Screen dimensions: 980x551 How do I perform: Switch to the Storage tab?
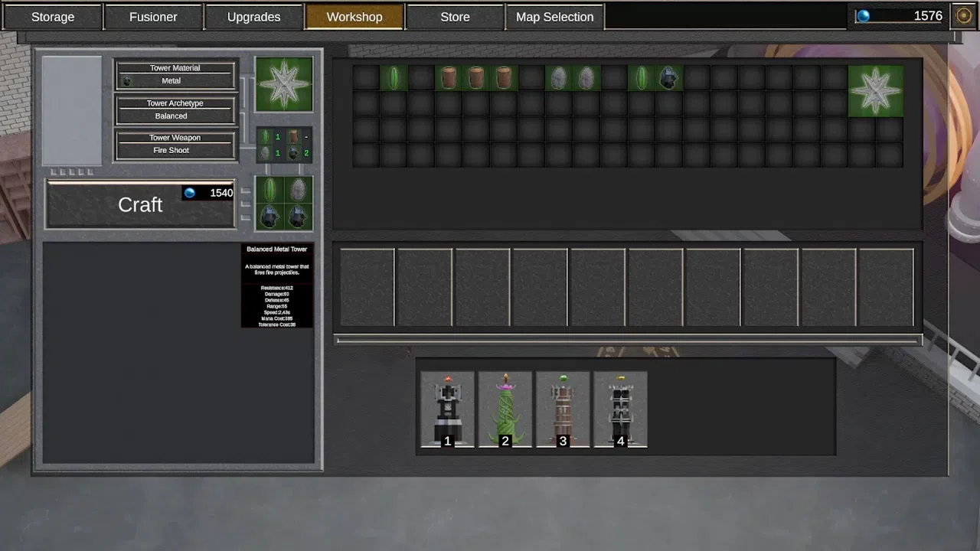[52, 16]
